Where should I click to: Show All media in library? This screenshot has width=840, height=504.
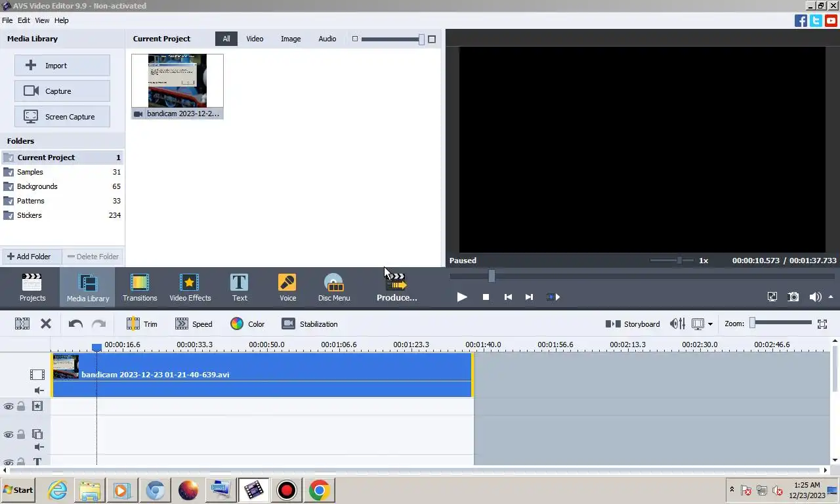(x=226, y=39)
